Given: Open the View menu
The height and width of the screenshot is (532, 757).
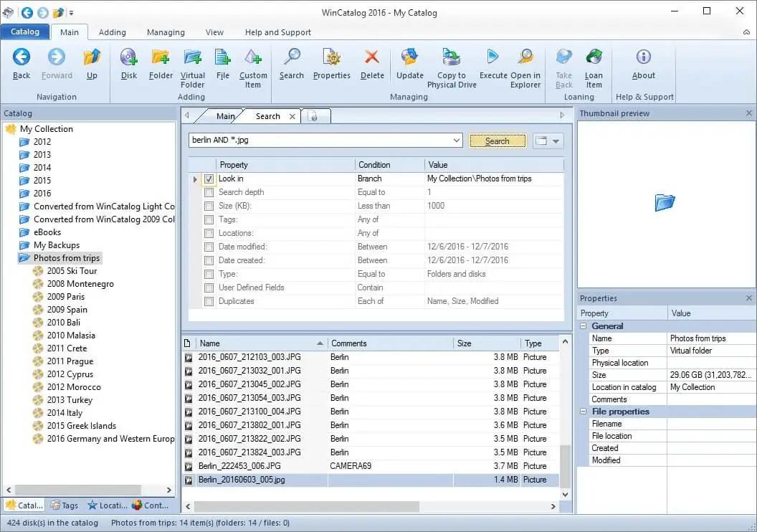Looking at the screenshot, I should pyautogui.click(x=214, y=32).
